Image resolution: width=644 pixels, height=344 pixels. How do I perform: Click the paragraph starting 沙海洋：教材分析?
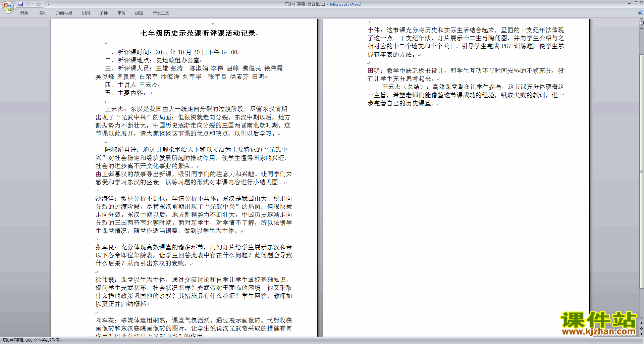(x=194, y=215)
